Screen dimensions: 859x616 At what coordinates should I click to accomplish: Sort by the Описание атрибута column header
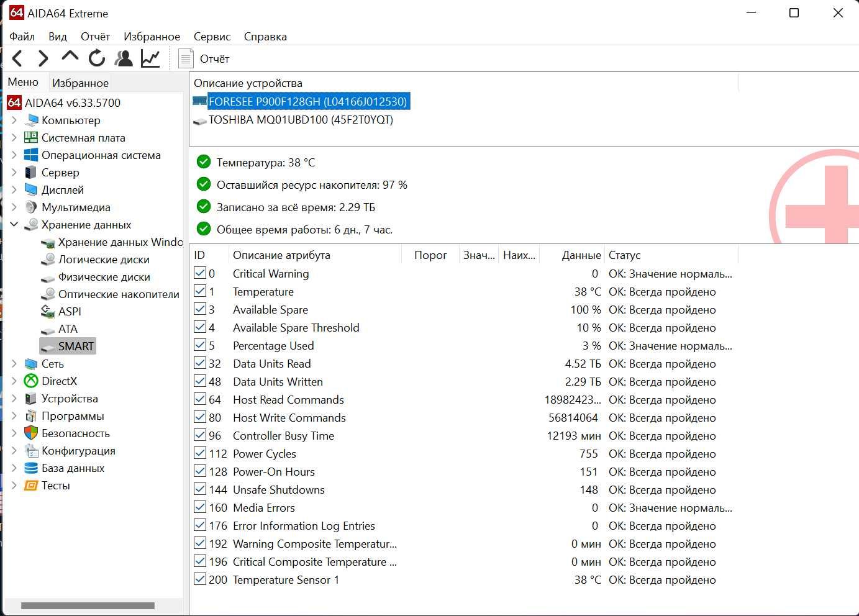pyautogui.click(x=281, y=255)
